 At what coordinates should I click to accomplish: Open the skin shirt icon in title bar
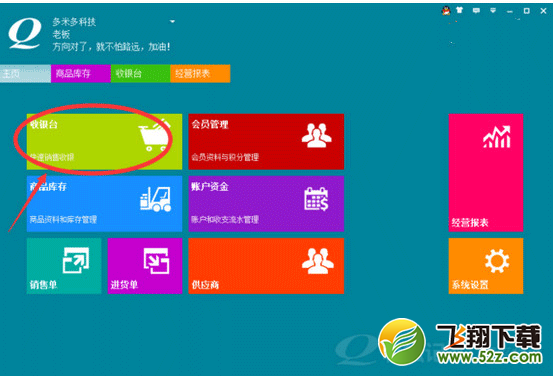pyautogui.click(x=459, y=10)
